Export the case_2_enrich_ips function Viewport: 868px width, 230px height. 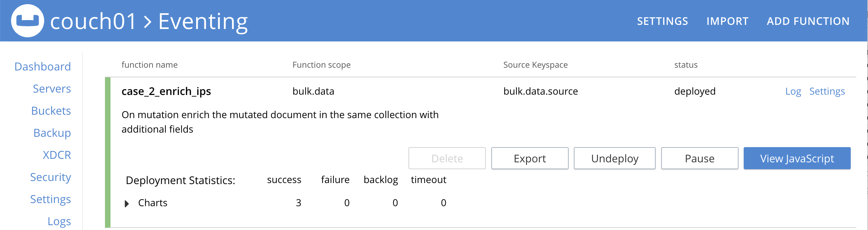pyautogui.click(x=529, y=158)
